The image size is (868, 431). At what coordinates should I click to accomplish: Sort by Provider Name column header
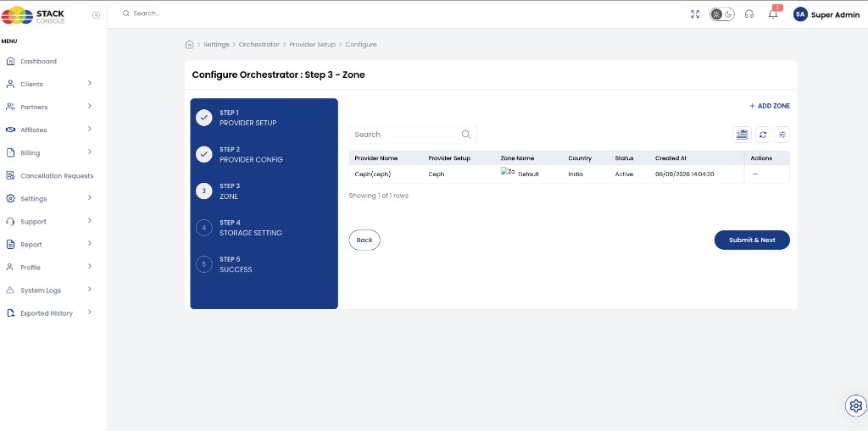tap(376, 158)
